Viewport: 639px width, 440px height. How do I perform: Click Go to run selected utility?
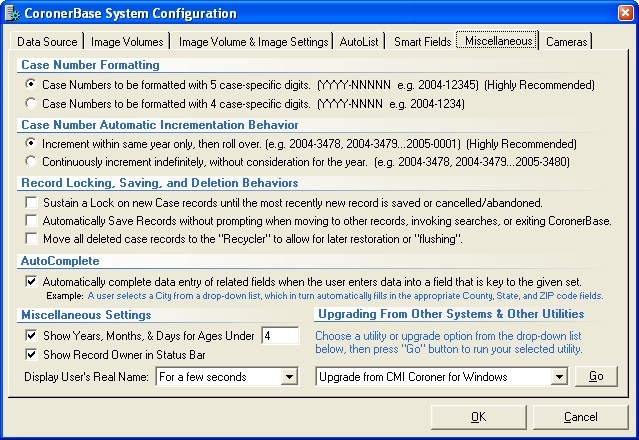596,376
